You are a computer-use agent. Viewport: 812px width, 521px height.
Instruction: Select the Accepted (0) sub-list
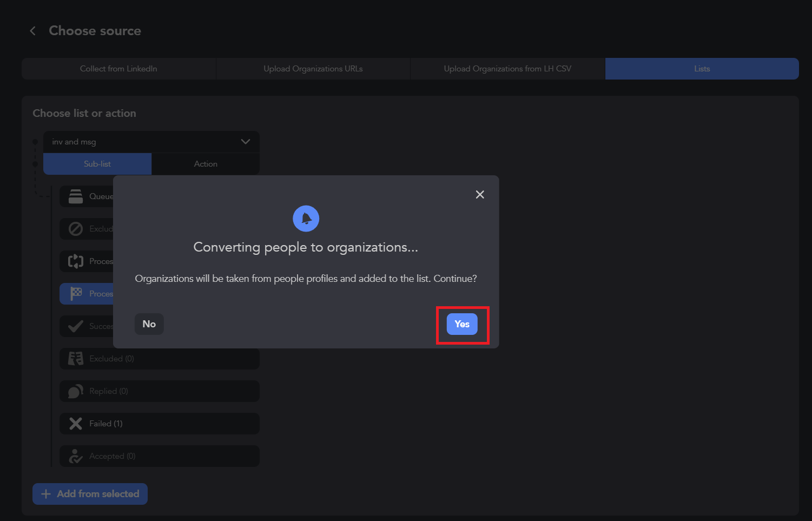[160, 456]
